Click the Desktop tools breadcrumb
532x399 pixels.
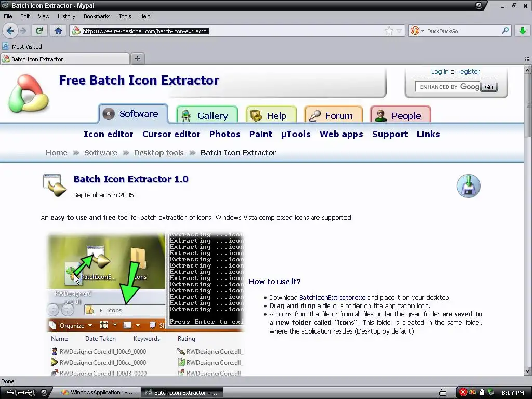(158, 153)
